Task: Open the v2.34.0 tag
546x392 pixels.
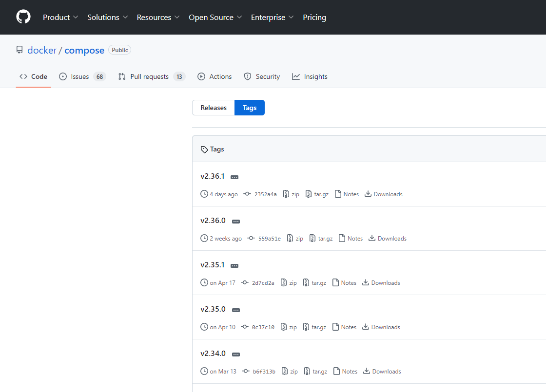Action: pyautogui.click(x=213, y=354)
